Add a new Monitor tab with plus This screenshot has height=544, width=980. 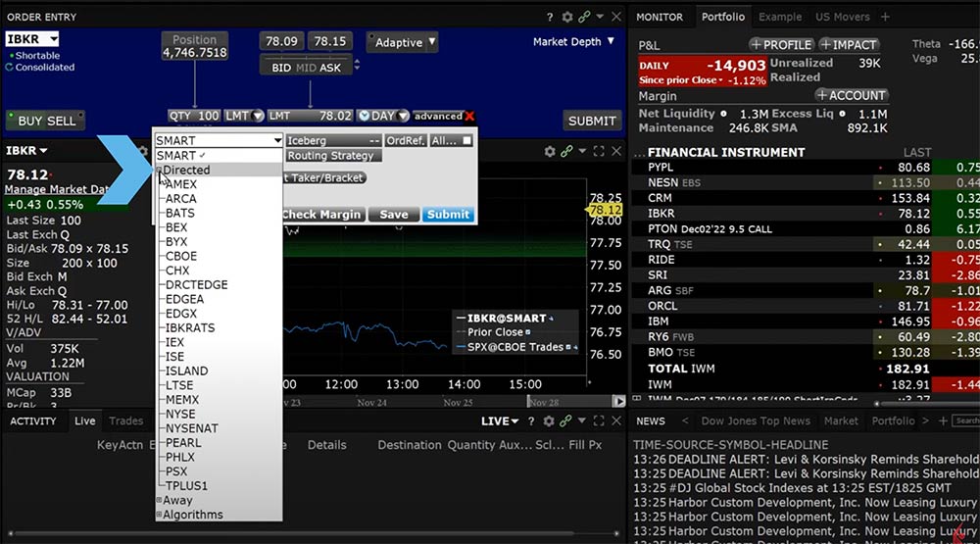click(x=885, y=17)
